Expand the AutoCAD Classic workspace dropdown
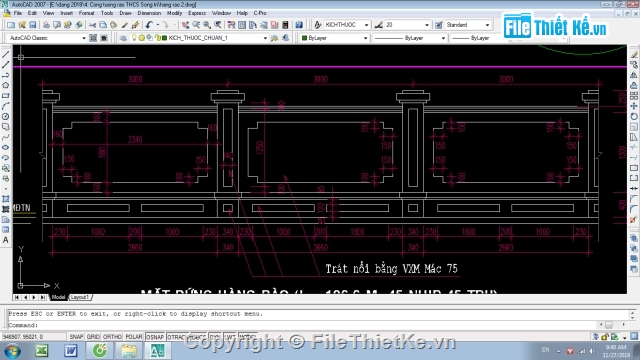This screenshot has height=360, width=640. [x=47, y=38]
